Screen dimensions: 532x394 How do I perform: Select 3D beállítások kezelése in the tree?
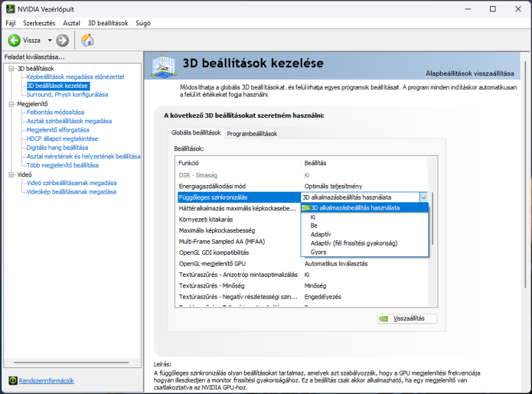[57, 86]
